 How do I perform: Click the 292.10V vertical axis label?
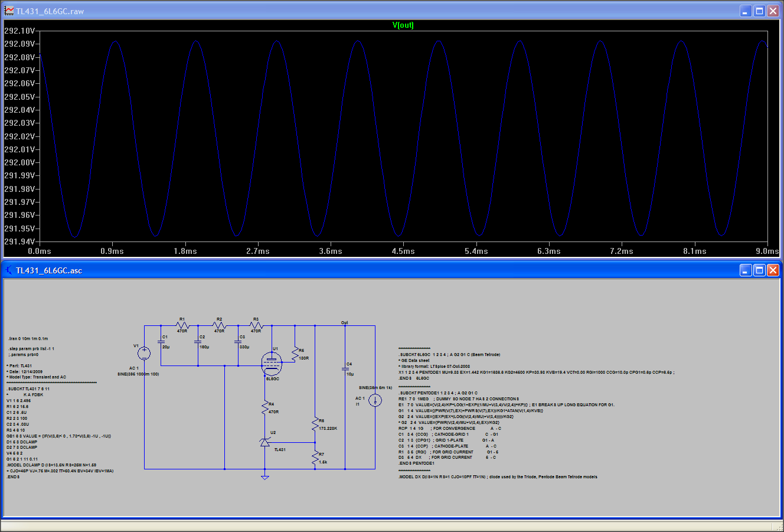19,31
